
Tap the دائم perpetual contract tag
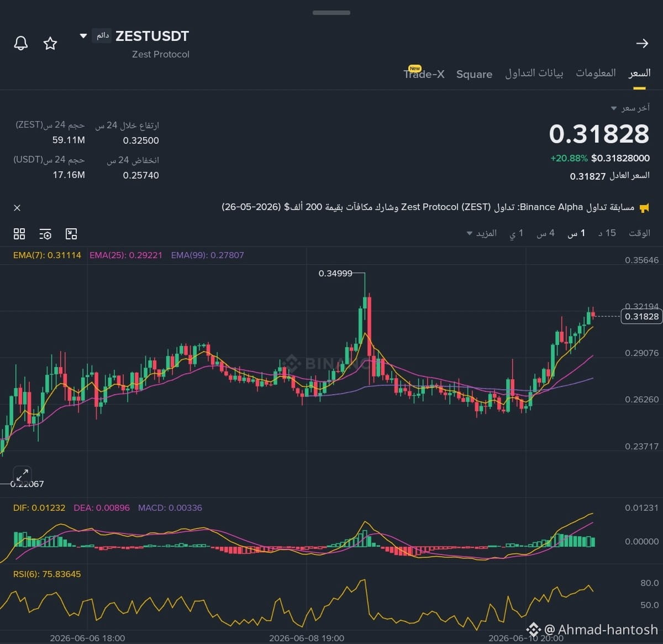(x=102, y=36)
